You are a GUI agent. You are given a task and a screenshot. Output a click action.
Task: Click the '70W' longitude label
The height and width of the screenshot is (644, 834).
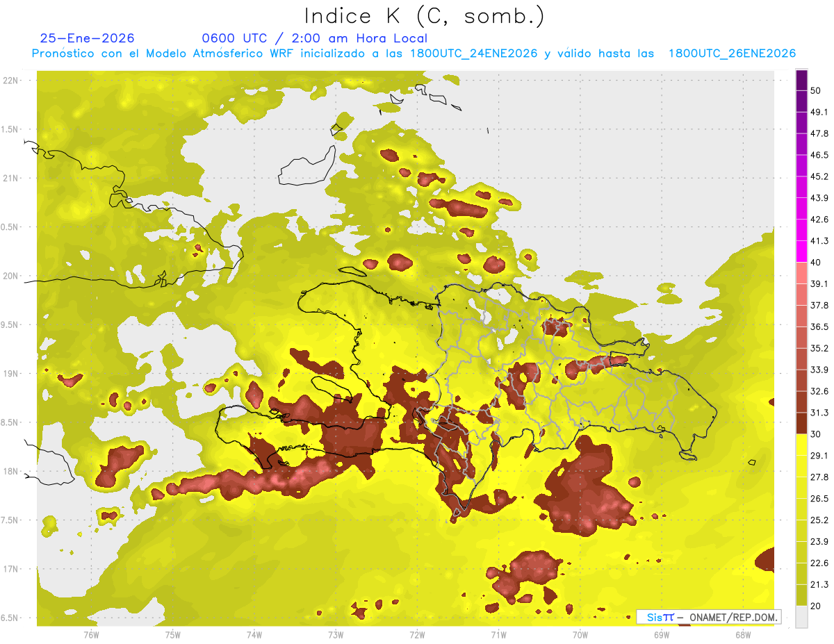pos(580,634)
